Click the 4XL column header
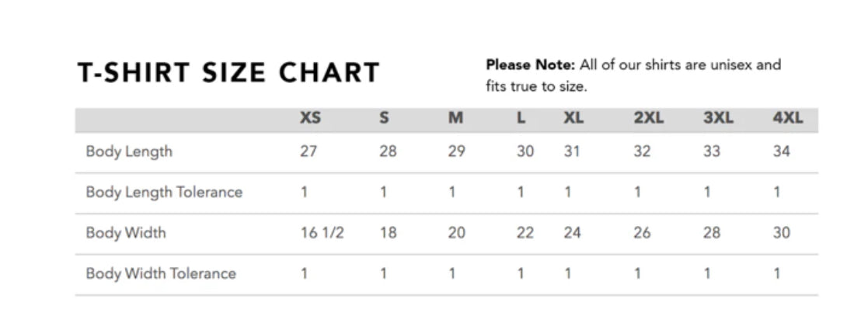Image resolution: width=868 pixels, height=334 pixels. (x=787, y=119)
